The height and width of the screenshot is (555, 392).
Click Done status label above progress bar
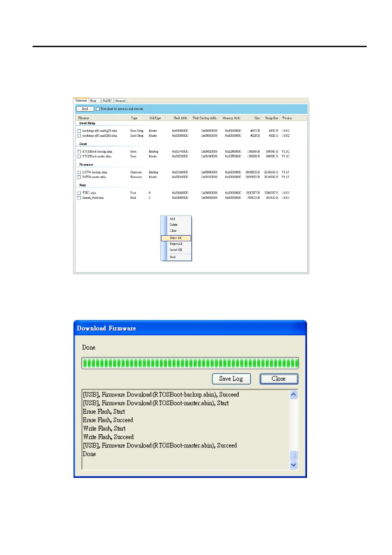pyautogui.click(x=89, y=347)
